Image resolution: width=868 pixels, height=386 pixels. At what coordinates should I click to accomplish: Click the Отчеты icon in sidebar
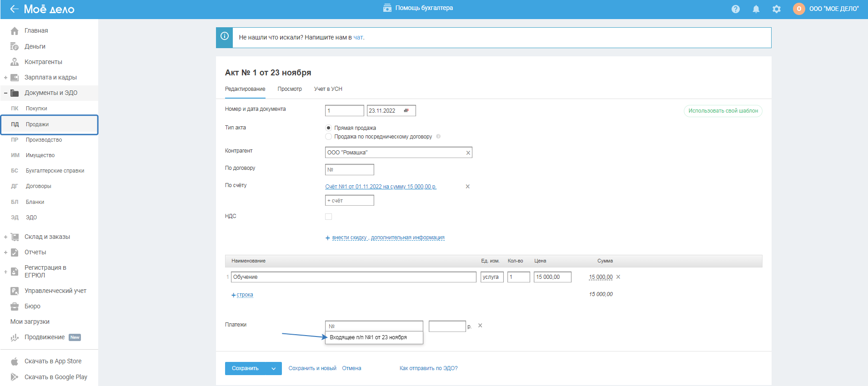15,252
